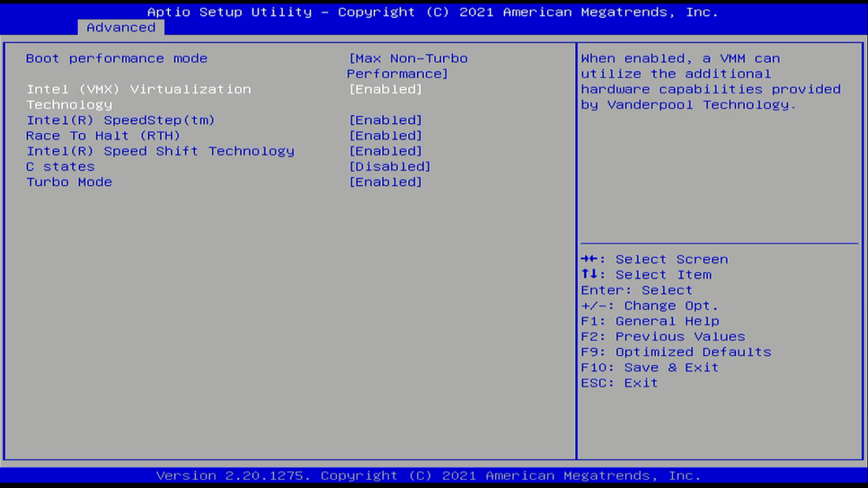Toggle the Enabled value for VMX Virtualization

pyautogui.click(x=385, y=90)
